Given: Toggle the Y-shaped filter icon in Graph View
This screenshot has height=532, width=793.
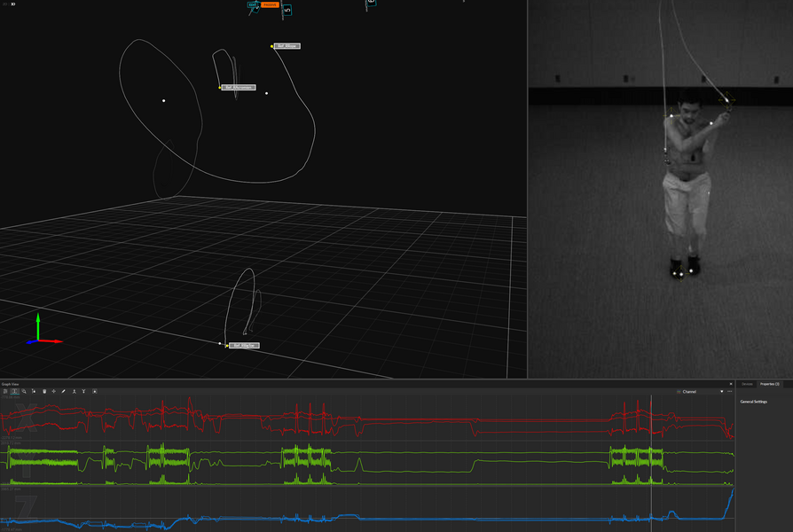Looking at the screenshot, I should coord(84,391).
